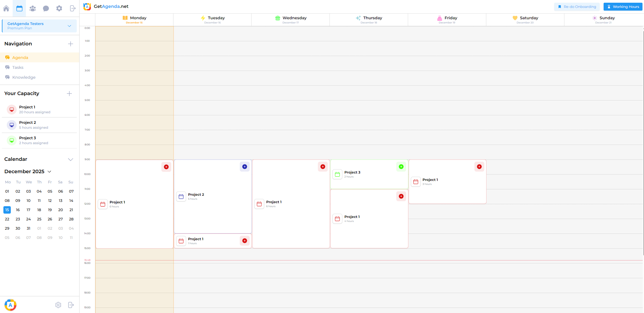The width and height of the screenshot is (644, 313).
Task: Click red plus on Tuesday 1-hour Project 1
Action: (244, 241)
